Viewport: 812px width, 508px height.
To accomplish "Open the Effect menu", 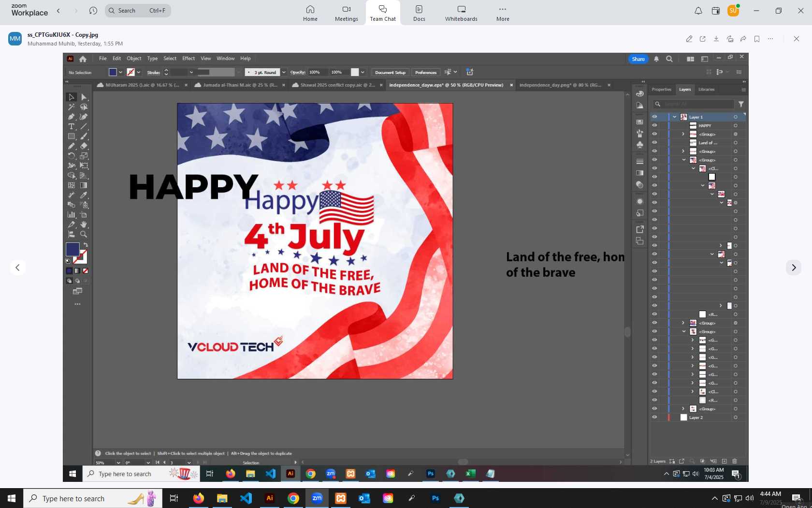I will pyautogui.click(x=188, y=59).
